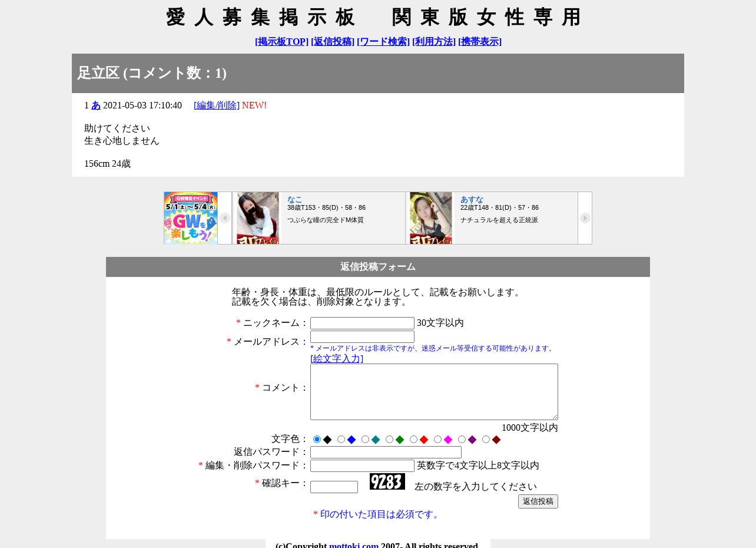
Task: Open なこ profile photo thumbnail
Action: 258,218
